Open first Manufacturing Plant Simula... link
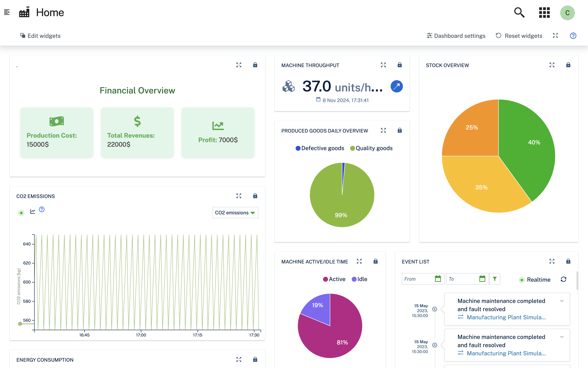 click(x=506, y=317)
